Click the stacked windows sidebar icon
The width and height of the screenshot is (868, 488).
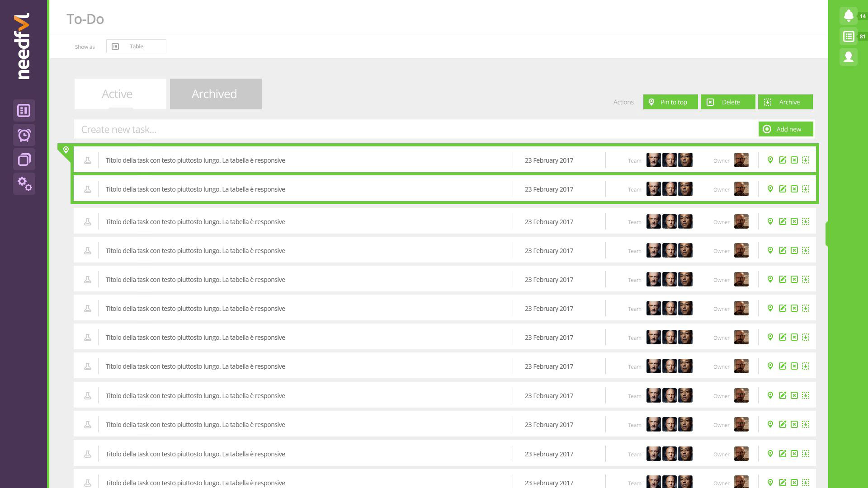click(x=24, y=160)
